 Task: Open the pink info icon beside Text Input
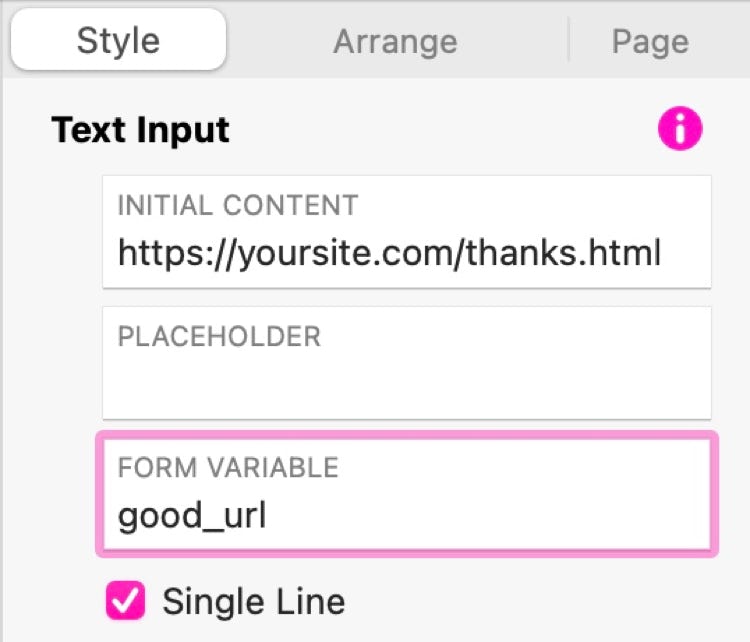coord(680,128)
